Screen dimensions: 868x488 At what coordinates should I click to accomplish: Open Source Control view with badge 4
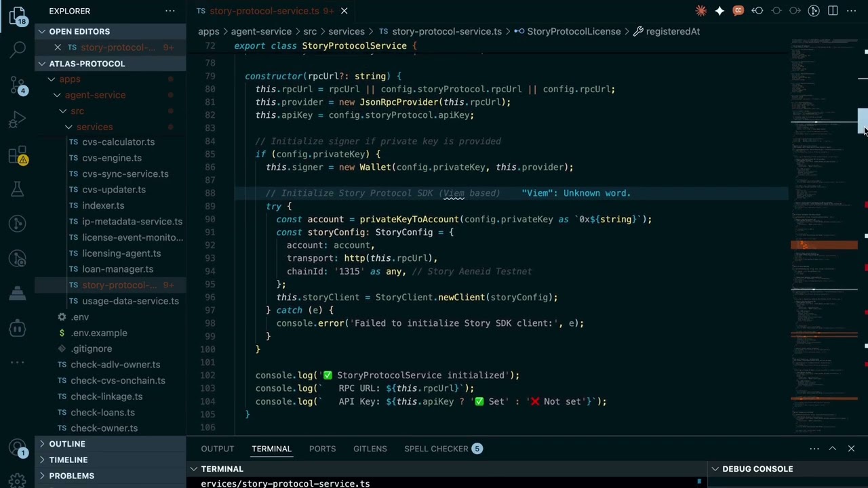pyautogui.click(x=18, y=85)
